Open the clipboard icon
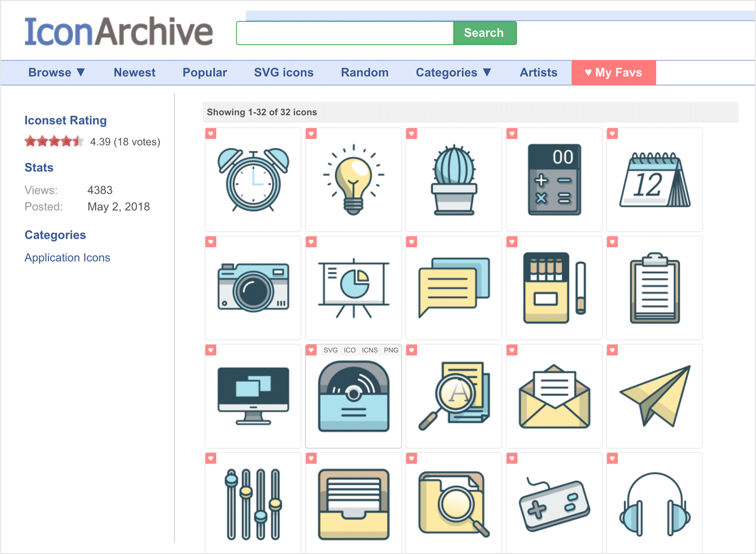Viewport: 756px width, 554px height. [x=654, y=288]
